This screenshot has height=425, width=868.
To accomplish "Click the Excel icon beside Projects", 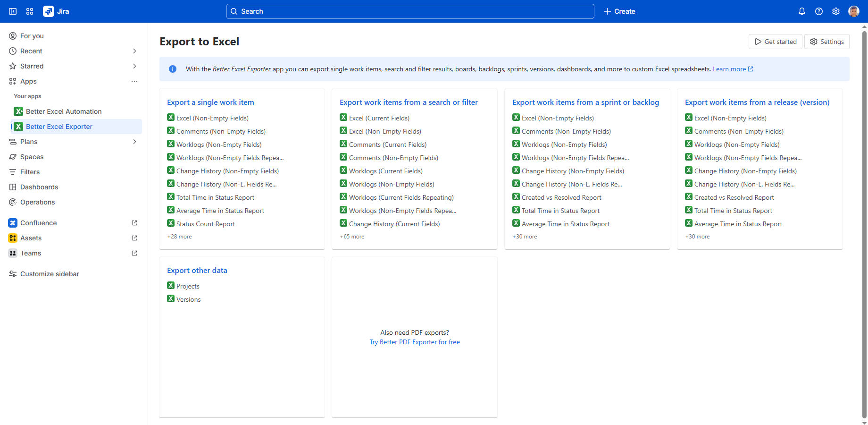I will point(171,286).
